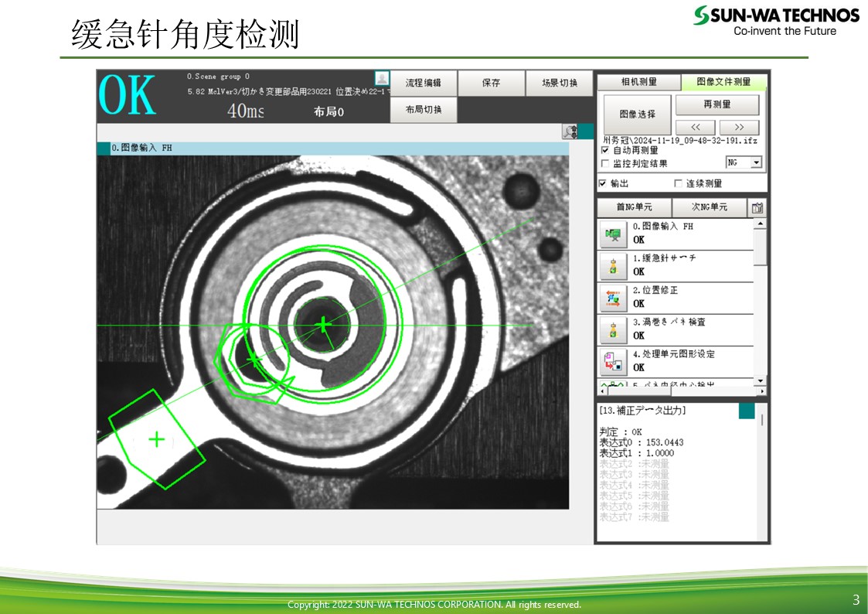Switch to the 相机测量 tab
This screenshot has height=614, width=868.
tap(638, 82)
